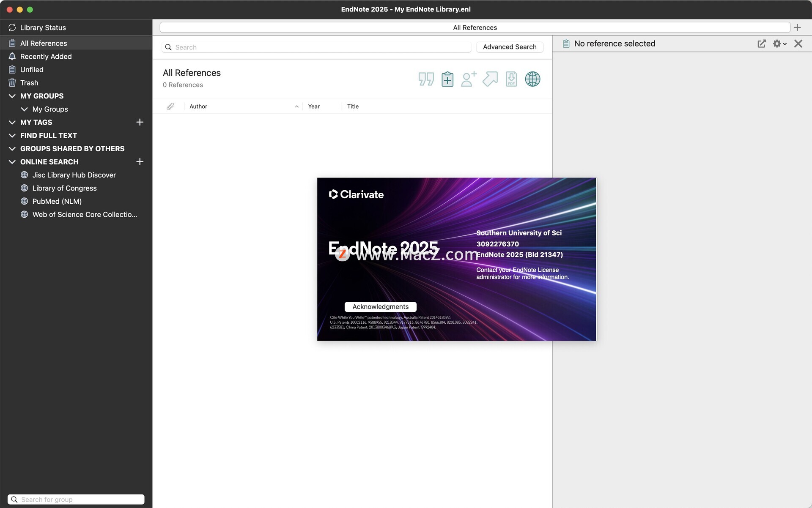812x508 pixels.
Task: Click the bell icon beside Recently Added
Action: [12, 56]
